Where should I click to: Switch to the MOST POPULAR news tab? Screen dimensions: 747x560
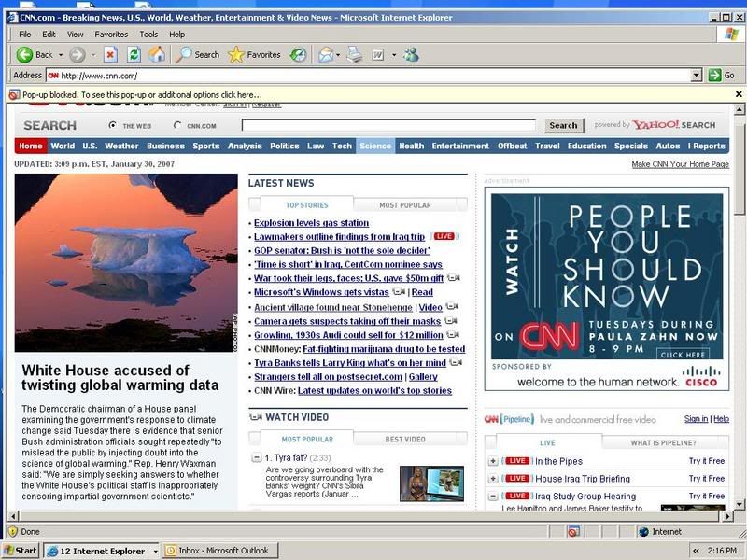(405, 204)
